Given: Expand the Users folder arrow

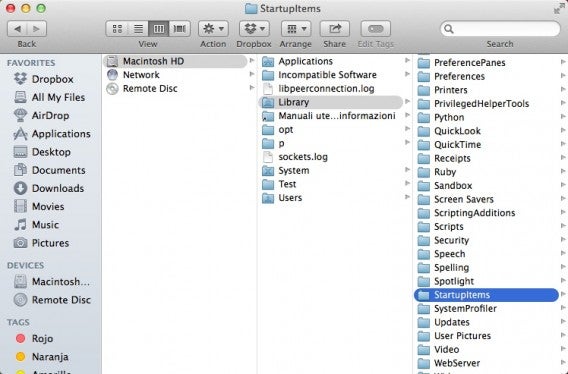Looking at the screenshot, I should point(407,197).
